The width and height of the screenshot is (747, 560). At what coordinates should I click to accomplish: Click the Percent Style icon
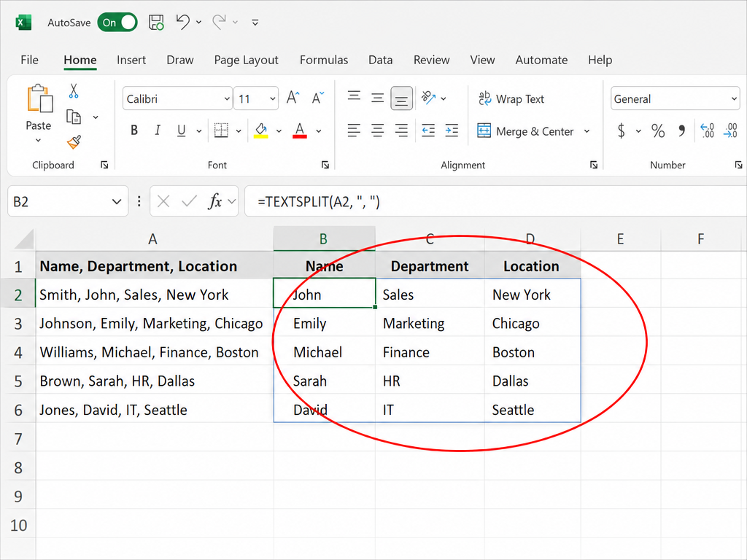(658, 131)
